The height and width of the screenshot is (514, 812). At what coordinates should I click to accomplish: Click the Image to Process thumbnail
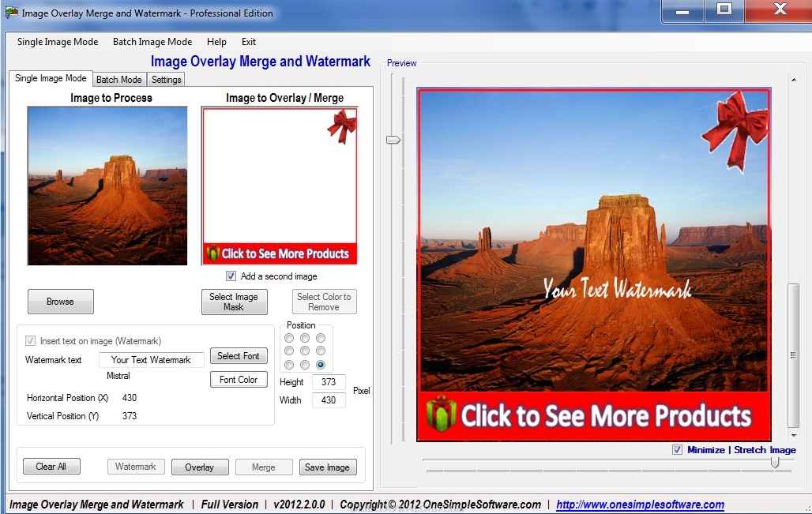click(107, 186)
